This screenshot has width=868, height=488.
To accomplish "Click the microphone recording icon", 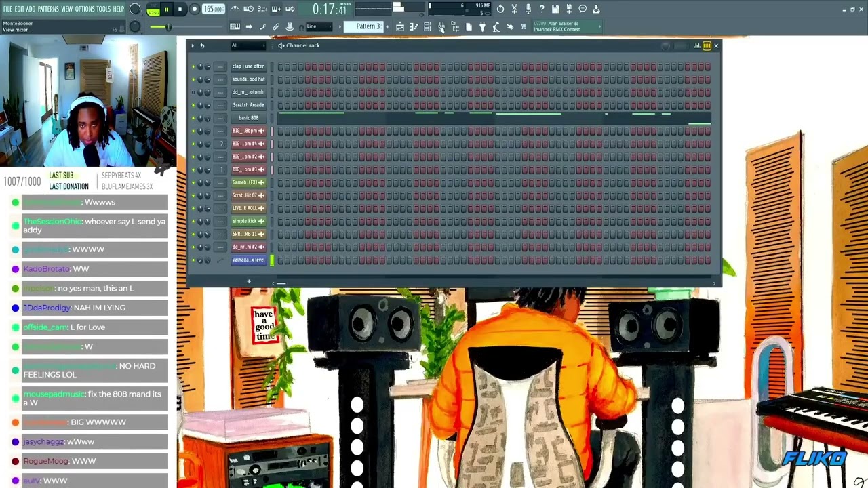I will tap(528, 9).
